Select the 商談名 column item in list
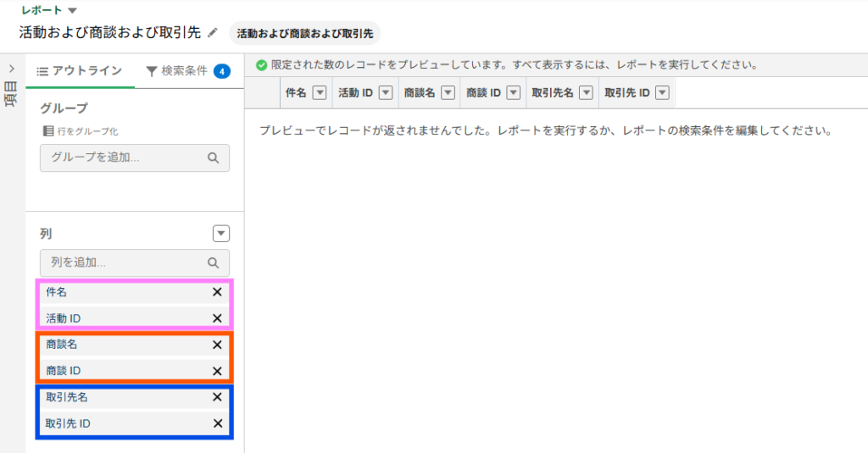Screen dimensions: 868x453 point(135,345)
